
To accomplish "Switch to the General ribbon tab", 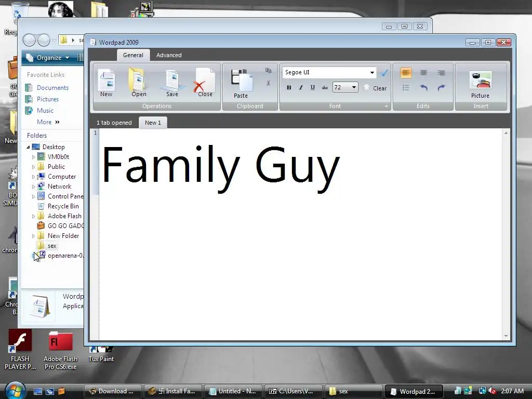I will point(133,55).
